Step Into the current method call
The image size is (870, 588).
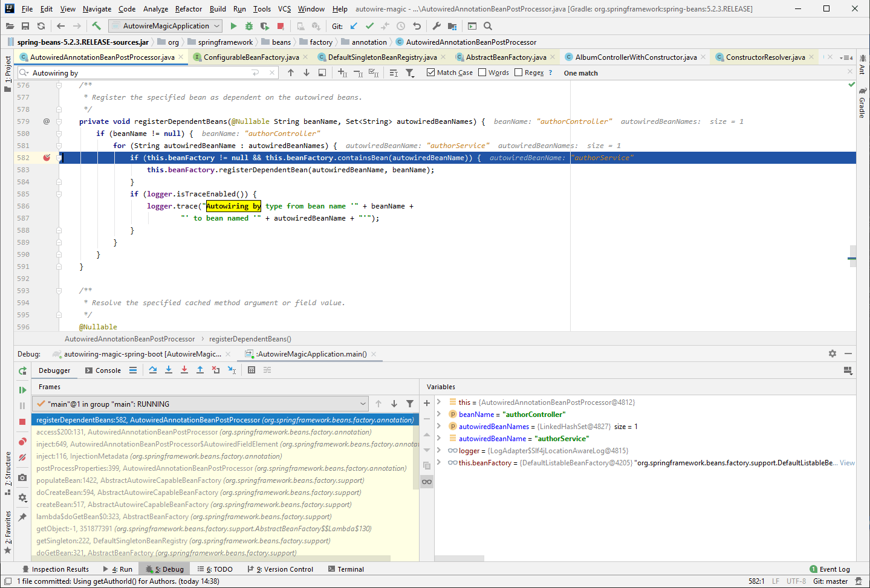[168, 369]
